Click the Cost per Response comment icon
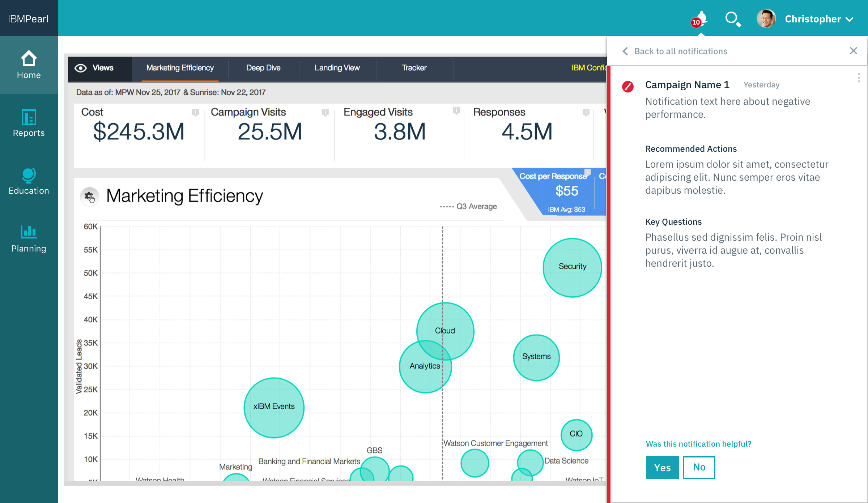The height and width of the screenshot is (503, 868). pyautogui.click(x=588, y=172)
